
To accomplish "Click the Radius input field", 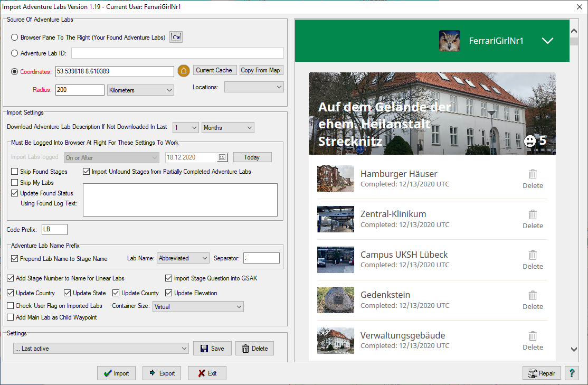I will pos(80,90).
